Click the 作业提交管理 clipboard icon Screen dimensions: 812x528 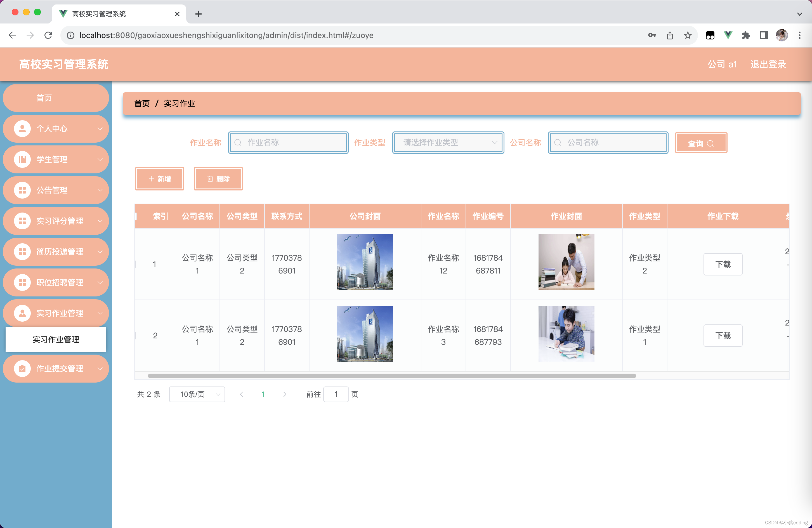23,369
